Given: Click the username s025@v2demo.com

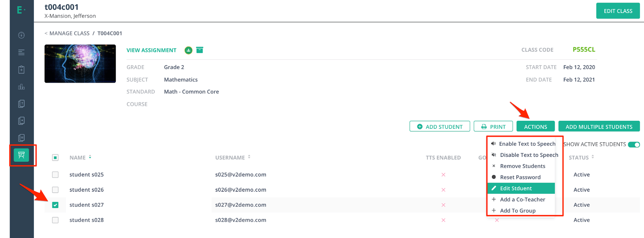Looking at the screenshot, I should pos(241,175).
